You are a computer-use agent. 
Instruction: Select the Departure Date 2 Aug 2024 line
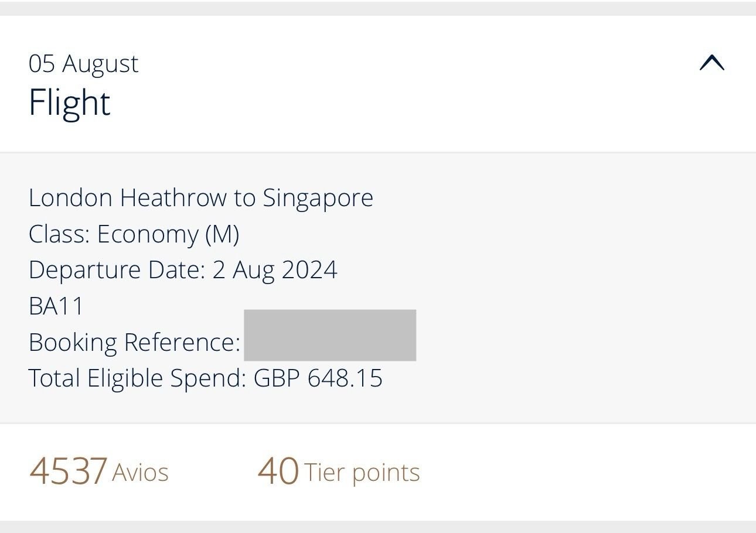point(183,270)
